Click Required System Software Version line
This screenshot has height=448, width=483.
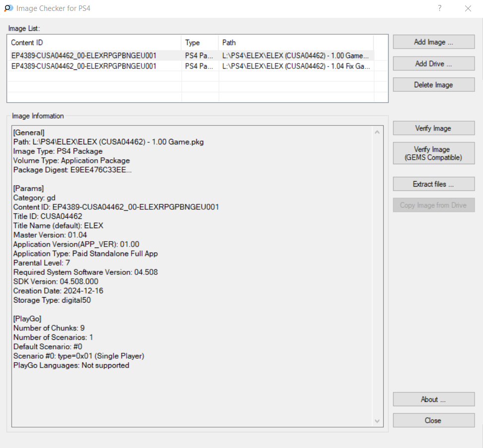point(86,272)
